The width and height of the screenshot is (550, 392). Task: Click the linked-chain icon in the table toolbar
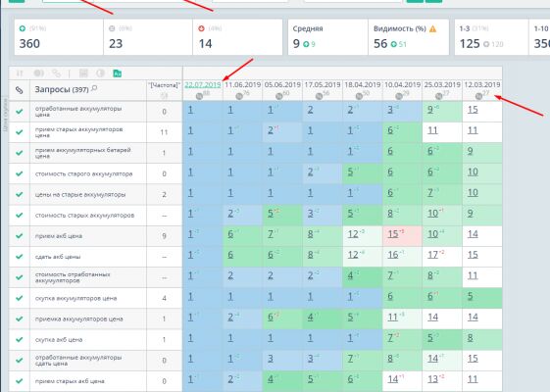(x=56, y=73)
